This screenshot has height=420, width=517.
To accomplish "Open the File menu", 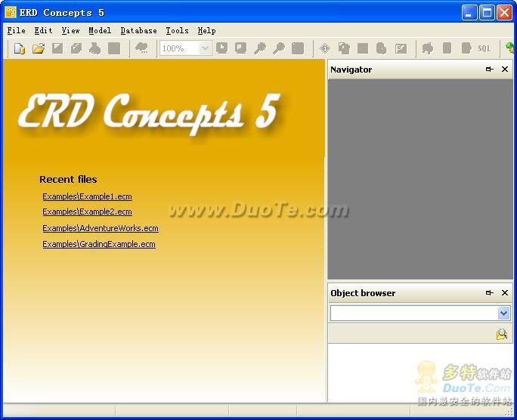I will (x=16, y=30).
